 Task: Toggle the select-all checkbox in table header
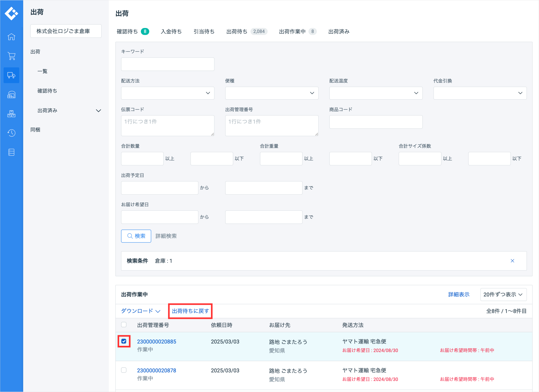(x=124, y=325)
